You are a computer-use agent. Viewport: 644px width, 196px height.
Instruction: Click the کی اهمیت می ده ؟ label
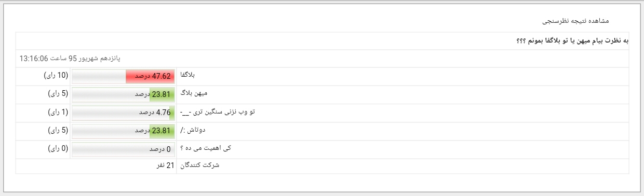point(205,148)
